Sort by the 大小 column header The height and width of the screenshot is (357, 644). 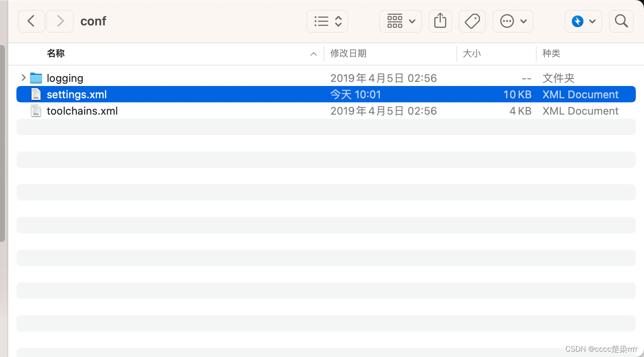(472, 53)
